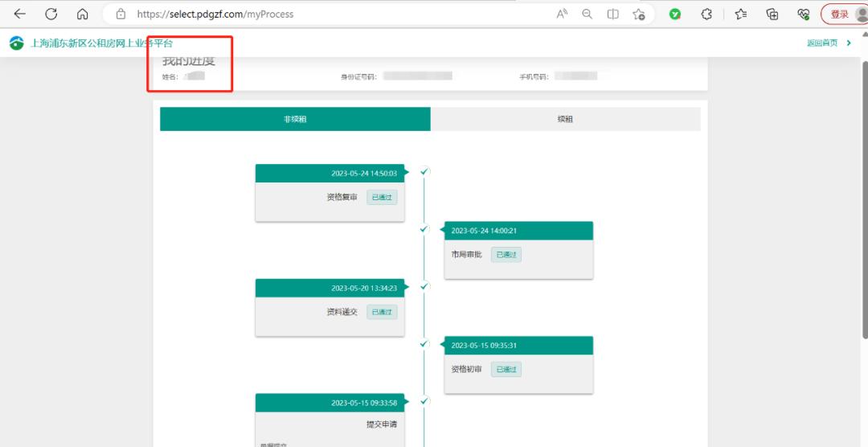Viewport: 868px width, 447px height.
Task: Click the 已通过 badge beside 市局审批
Action: point(506,255)
